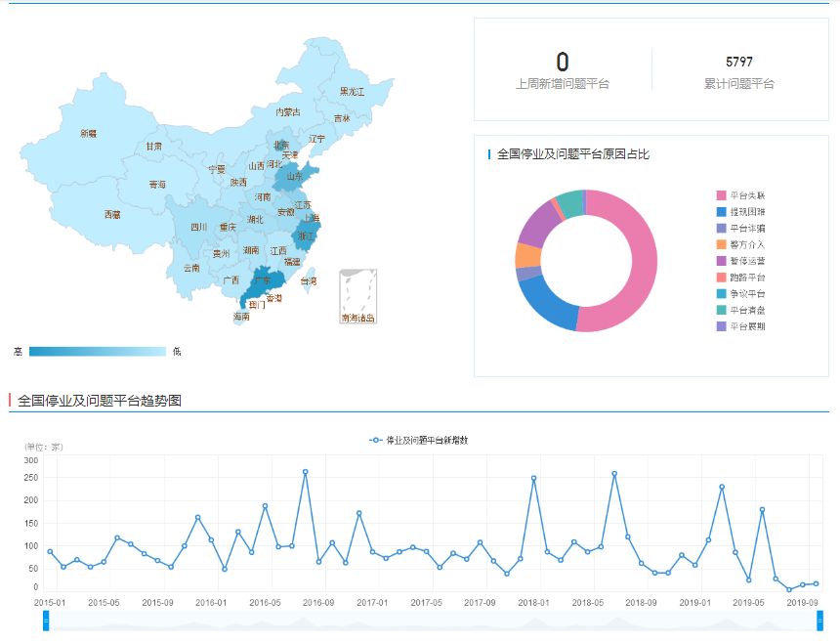Click the 平台清盘 legend marker

tap(722, 310)
